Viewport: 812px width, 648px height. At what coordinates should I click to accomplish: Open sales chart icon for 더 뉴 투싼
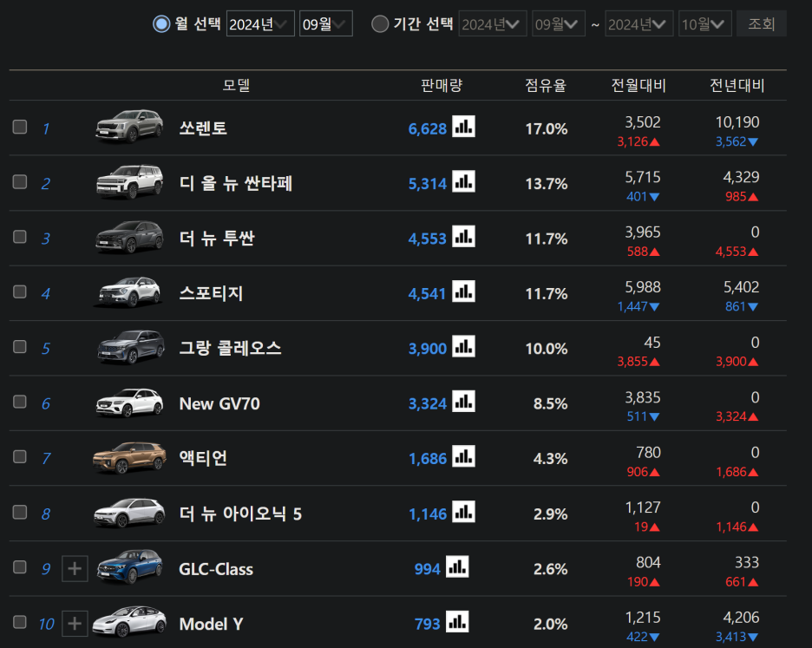[463, 237]
